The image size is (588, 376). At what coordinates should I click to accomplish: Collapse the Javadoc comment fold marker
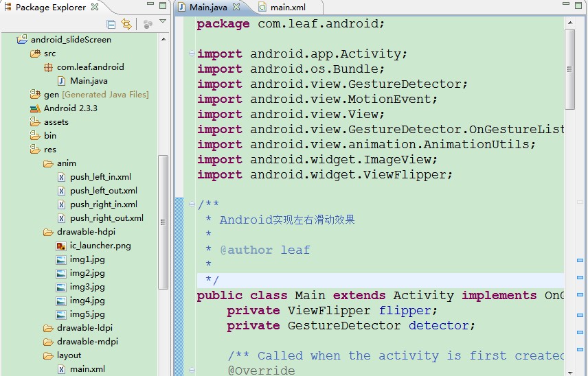[192, 205]
